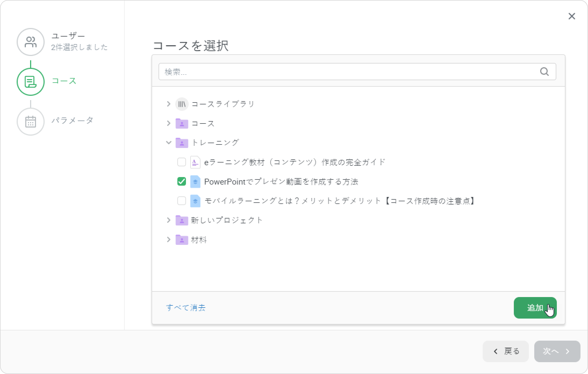Expand the 新しいプロジェクト folder chevron

point(168,220)
